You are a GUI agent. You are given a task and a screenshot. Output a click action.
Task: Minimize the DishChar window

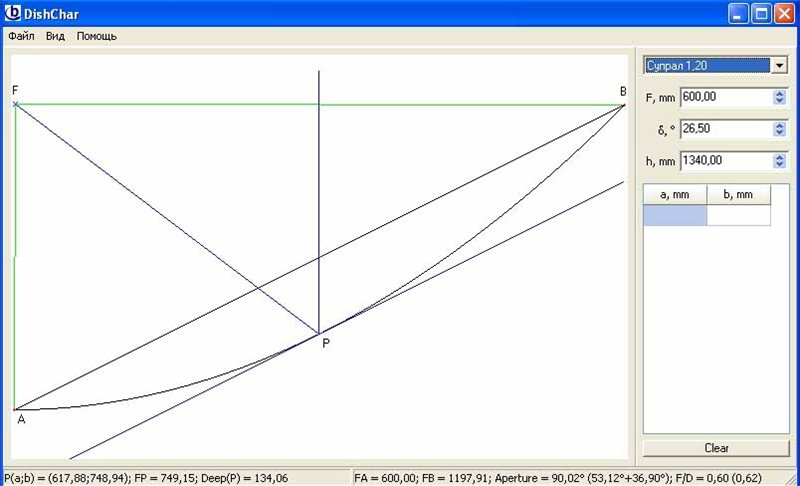[738, 14]
